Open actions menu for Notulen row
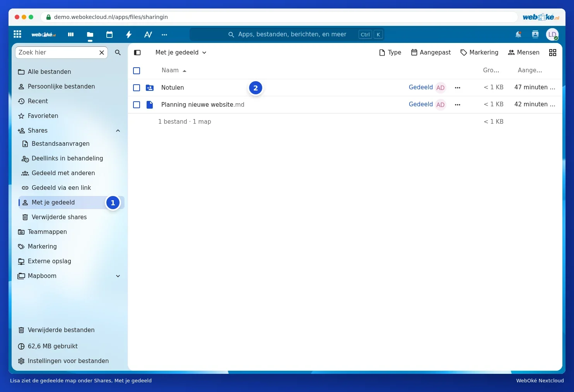Screen dimensions: 574x392 458,88
